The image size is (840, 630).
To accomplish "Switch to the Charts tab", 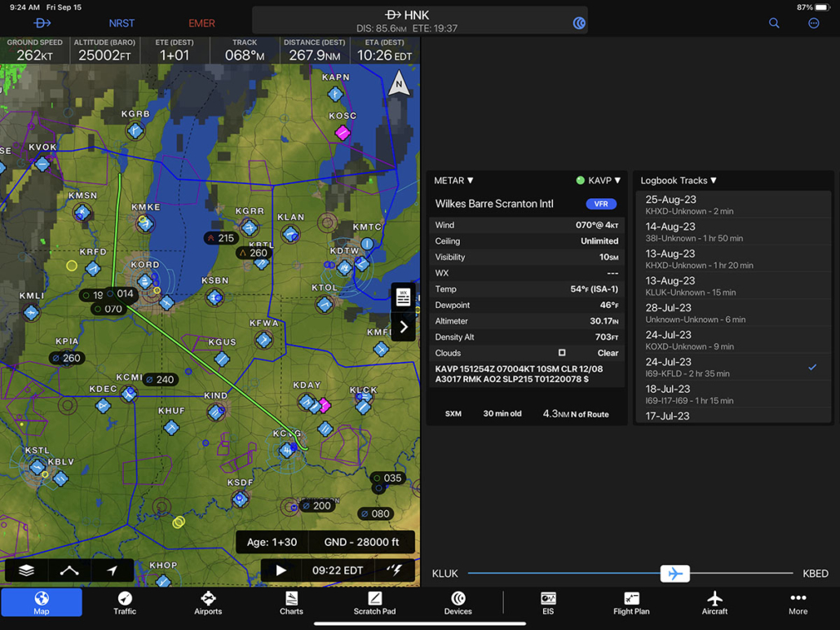I will click(x=291, y=605).
